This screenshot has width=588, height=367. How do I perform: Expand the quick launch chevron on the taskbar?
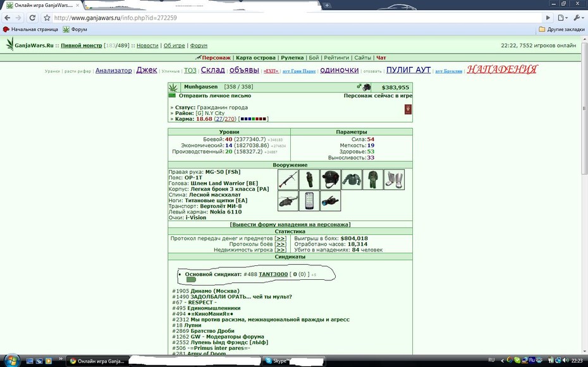(x=60, y=359)
